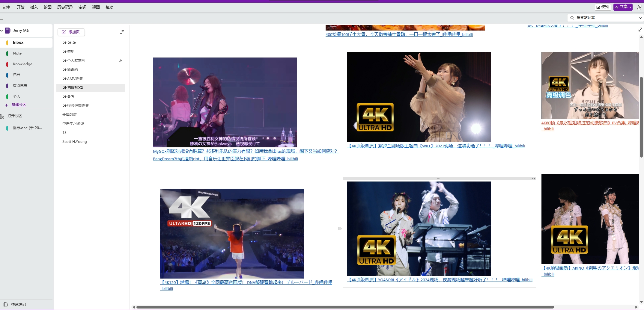Open the 视图 menu tab
The width and height of the screenshot is (644, 310).
pos(96,7)
